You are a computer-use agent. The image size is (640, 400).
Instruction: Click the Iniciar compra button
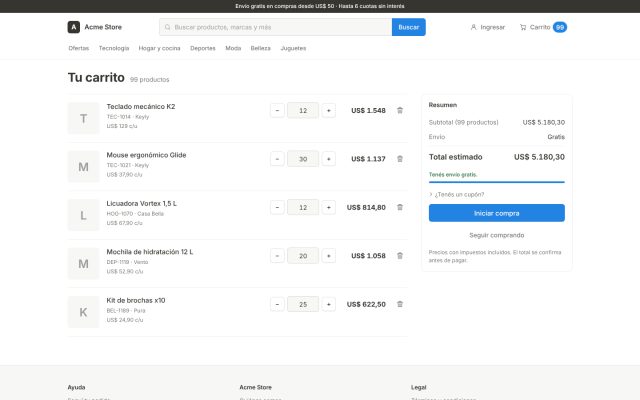point(497,213)
